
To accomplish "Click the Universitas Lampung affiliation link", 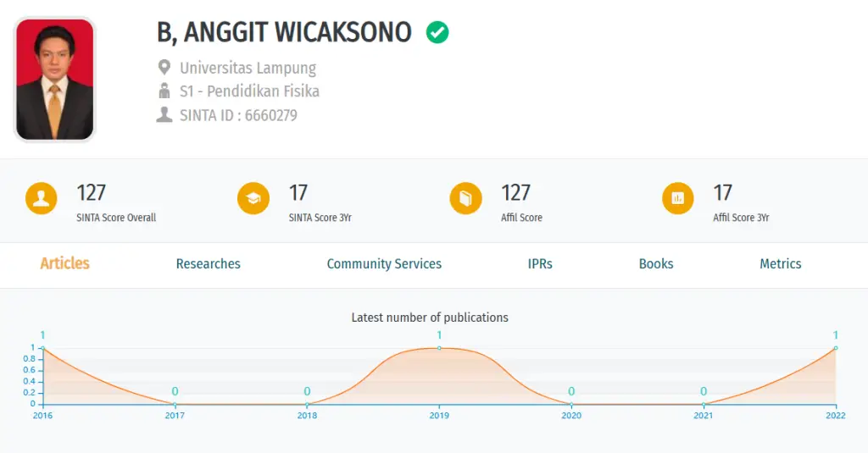I will coord(248,68).
